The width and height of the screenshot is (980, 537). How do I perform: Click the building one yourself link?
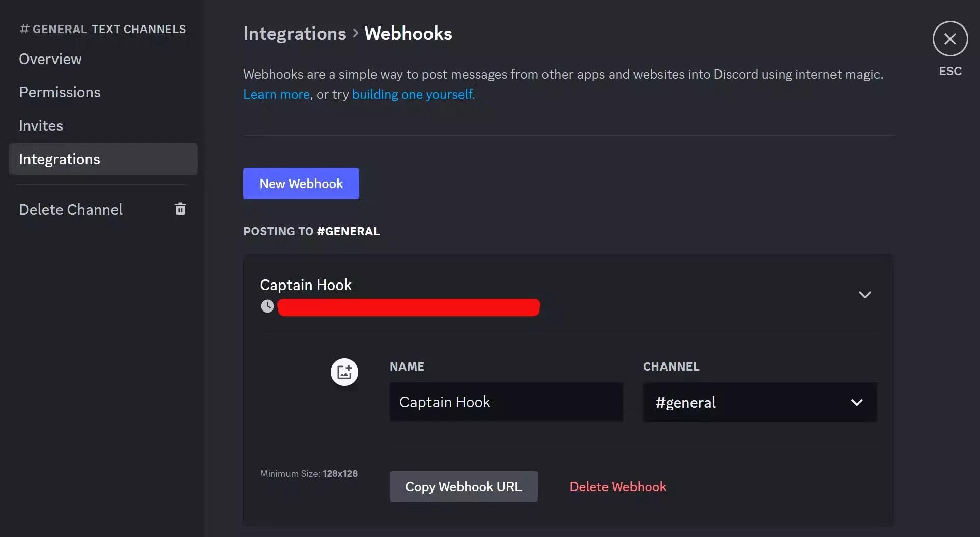click(x=413, y=94)
